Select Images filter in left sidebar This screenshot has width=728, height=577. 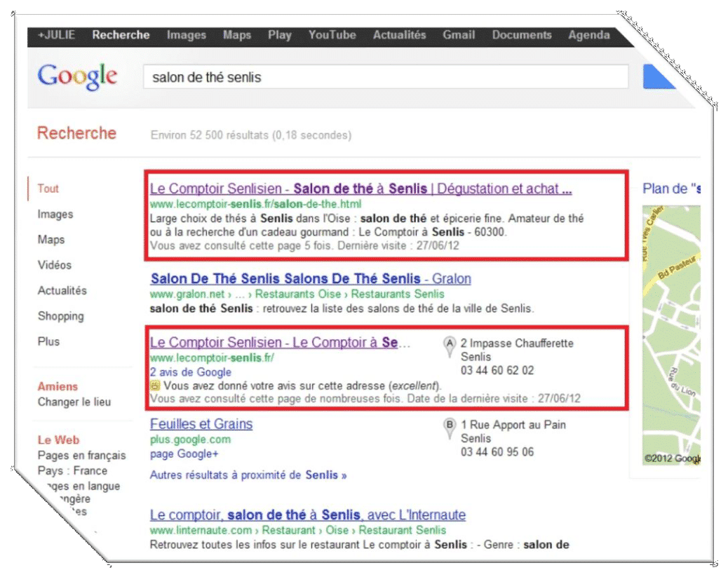pyautogui.click(x=55, y=214)
